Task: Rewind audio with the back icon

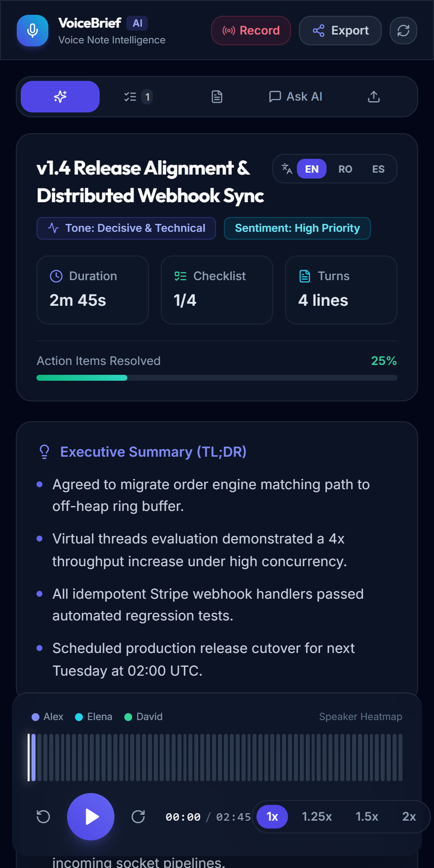Action: [x=43, y=817]
